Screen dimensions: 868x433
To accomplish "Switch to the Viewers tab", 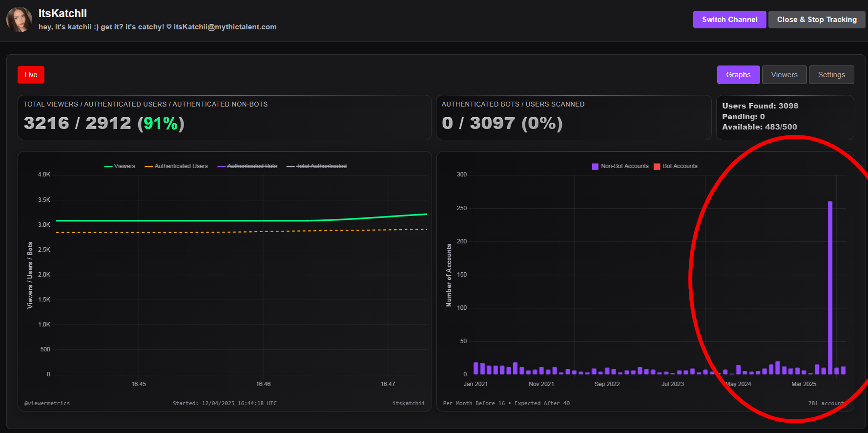I will 784,75.
